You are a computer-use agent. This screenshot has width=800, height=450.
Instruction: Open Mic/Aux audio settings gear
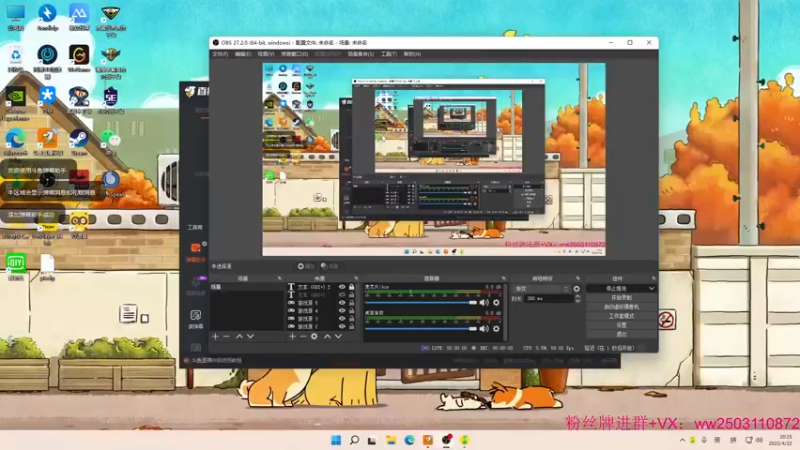point(496,303)
